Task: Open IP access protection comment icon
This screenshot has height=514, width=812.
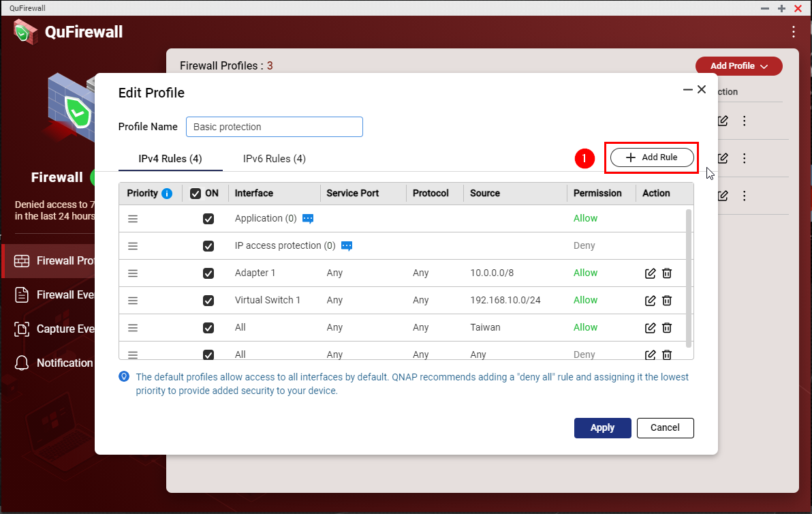Action: (347, 246)
